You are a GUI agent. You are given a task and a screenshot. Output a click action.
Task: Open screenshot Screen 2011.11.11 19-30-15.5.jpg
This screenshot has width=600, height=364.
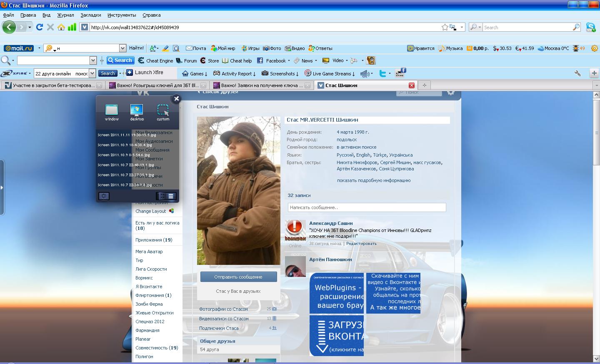(x=127, y=135)
